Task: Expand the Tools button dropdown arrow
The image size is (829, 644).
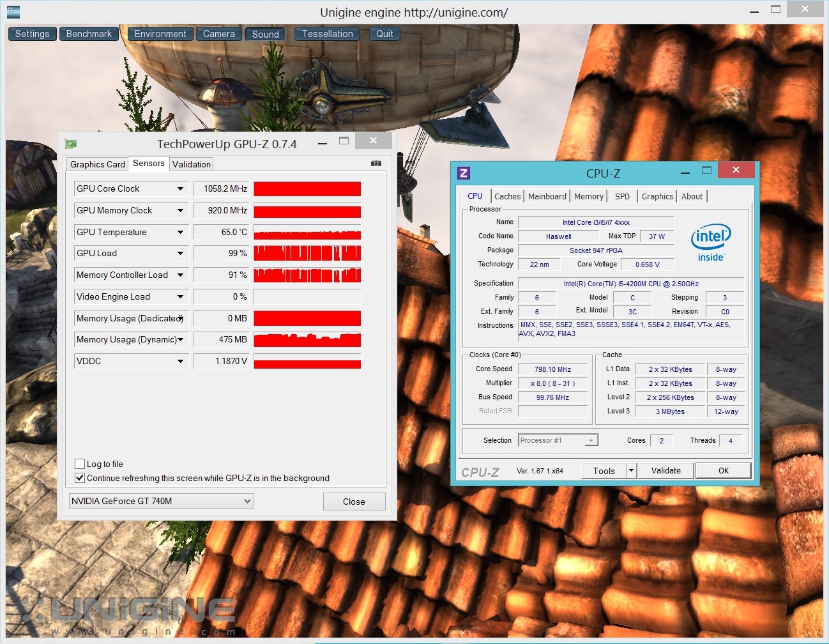Action: (x=631, y=470)
